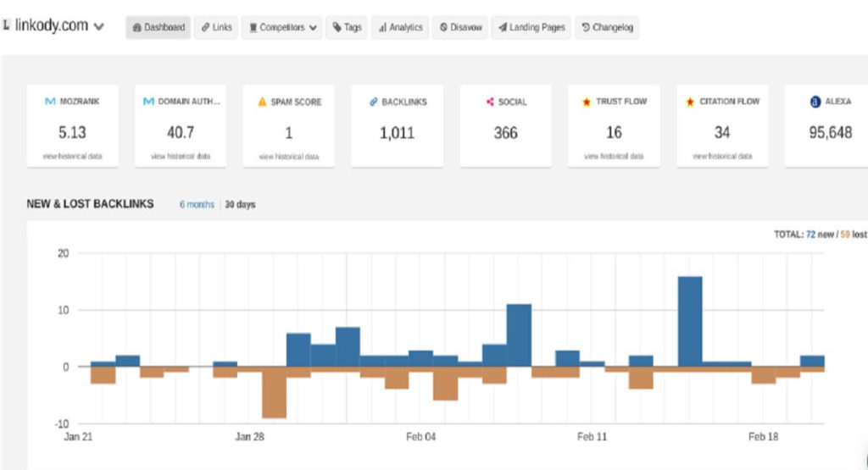The image size is (868, 470).
Task: Open the Links tab
Action: 216,27
